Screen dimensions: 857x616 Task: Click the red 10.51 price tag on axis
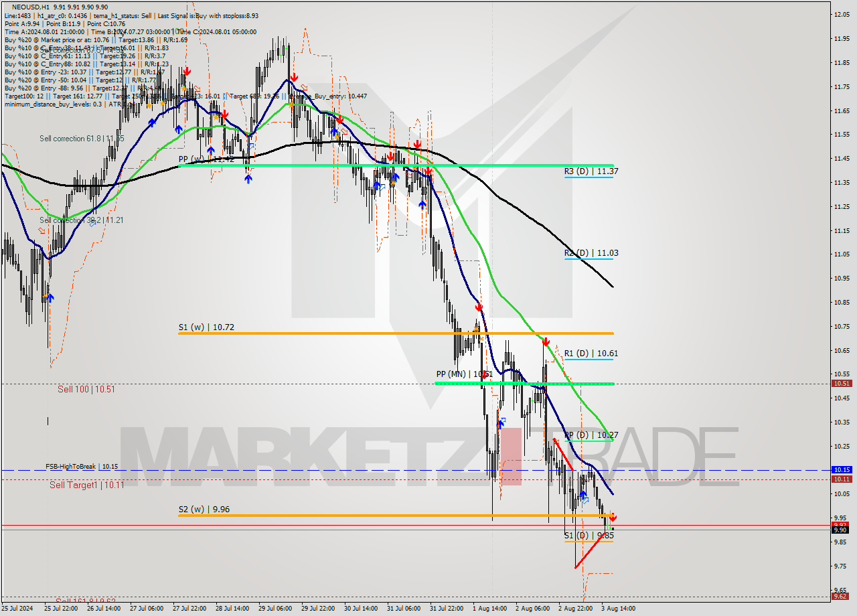(842, 384)
